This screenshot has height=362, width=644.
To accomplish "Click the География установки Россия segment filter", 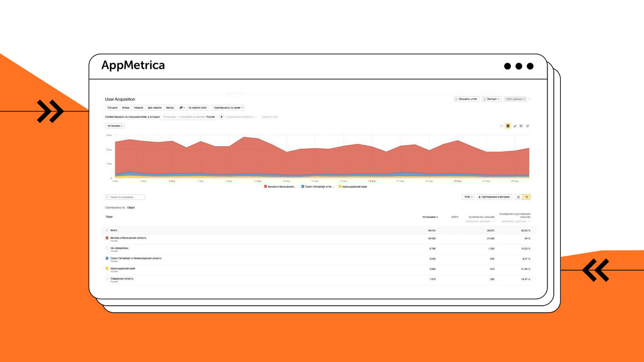I will [189, 117].
